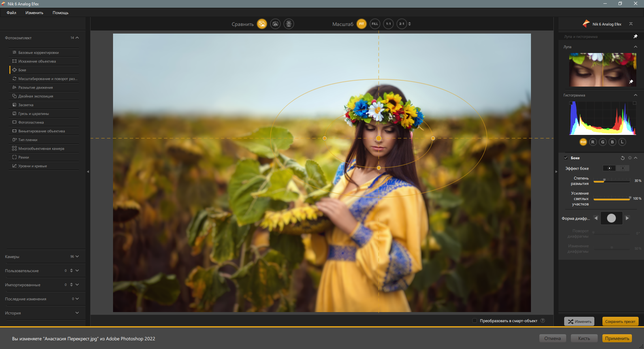
Task: Expand the Импортированные section
Action: tap(77, 285)
